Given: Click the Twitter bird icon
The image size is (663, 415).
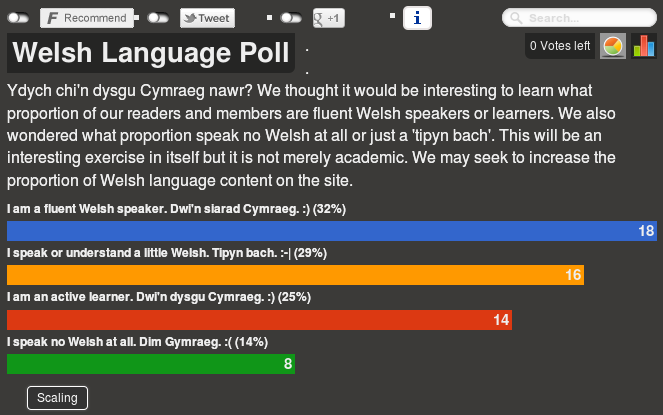Looking at the screenshot, I should [190, 18].
